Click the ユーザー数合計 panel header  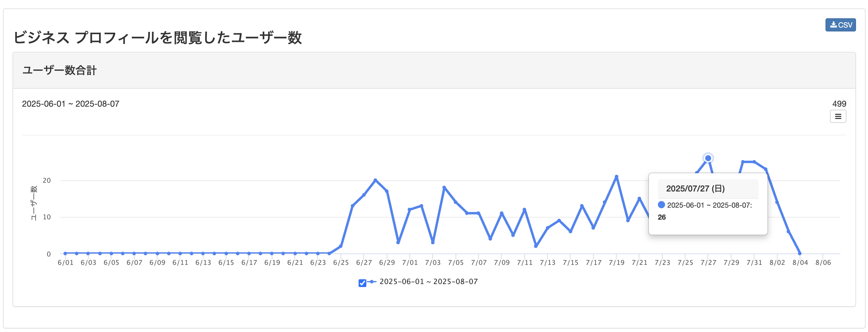tap(59, 70)
